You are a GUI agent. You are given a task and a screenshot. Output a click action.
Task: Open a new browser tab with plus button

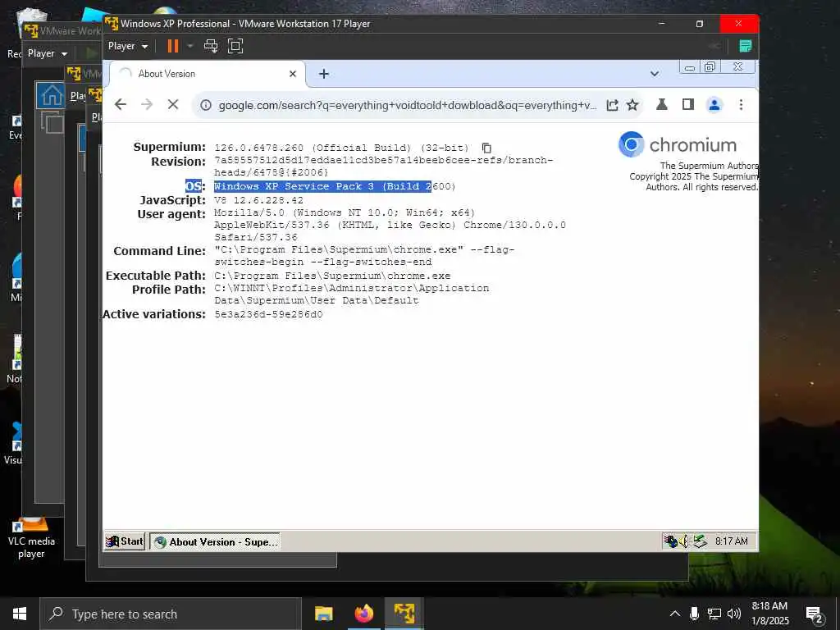pyautogui.click(x=323, y=74)
